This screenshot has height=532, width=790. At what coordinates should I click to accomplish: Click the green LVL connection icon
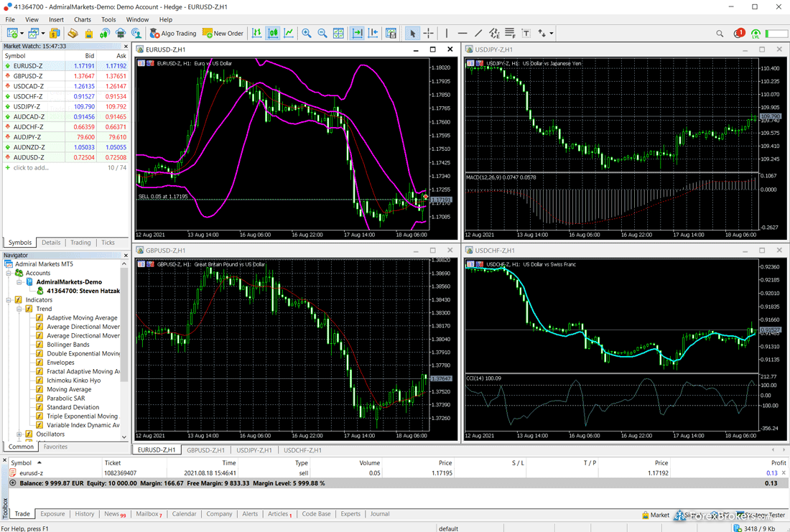point(756,34)
